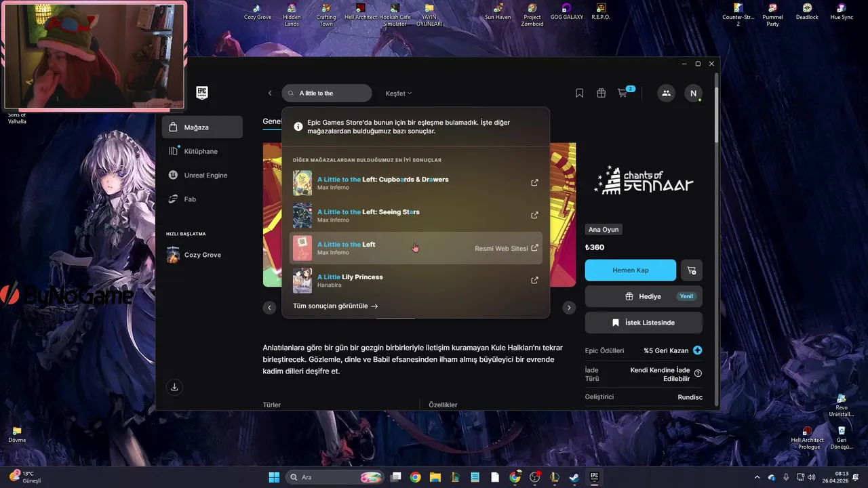Open Pummel Party desktop shortcut

(772, 15)
